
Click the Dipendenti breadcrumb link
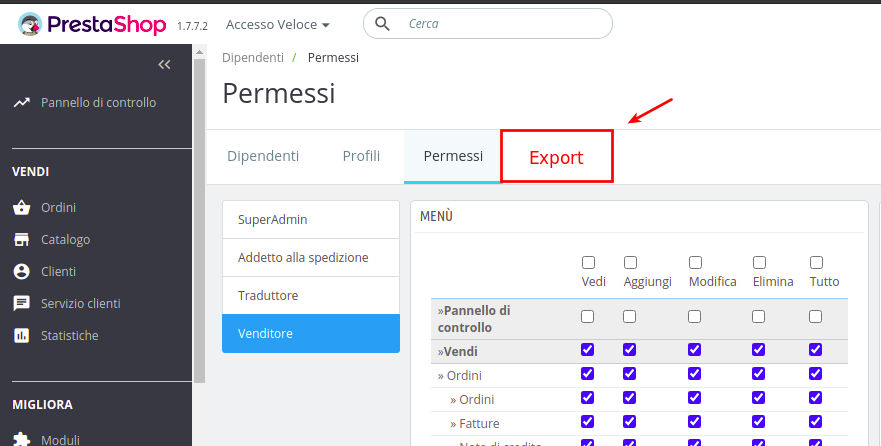coord(253,58)
